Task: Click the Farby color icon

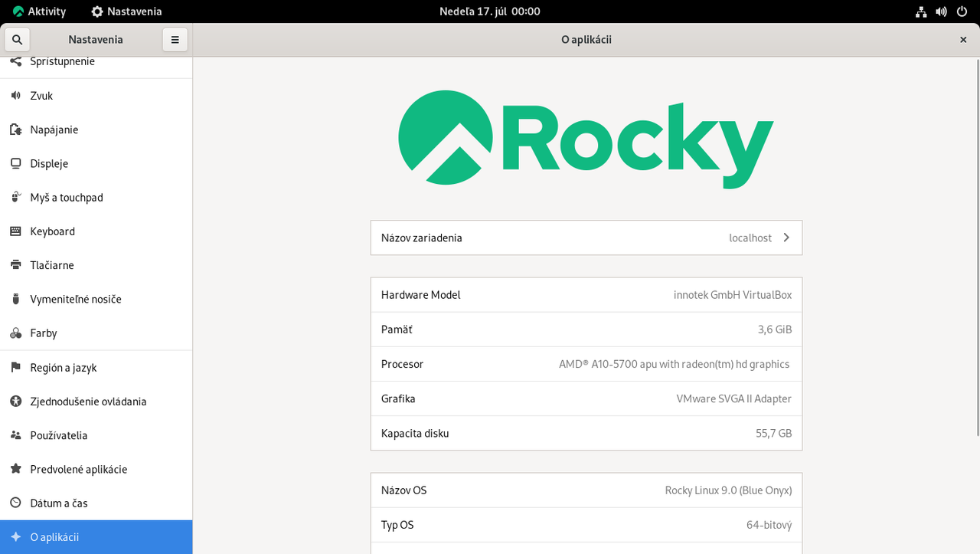Action: [x=16, y=333]
